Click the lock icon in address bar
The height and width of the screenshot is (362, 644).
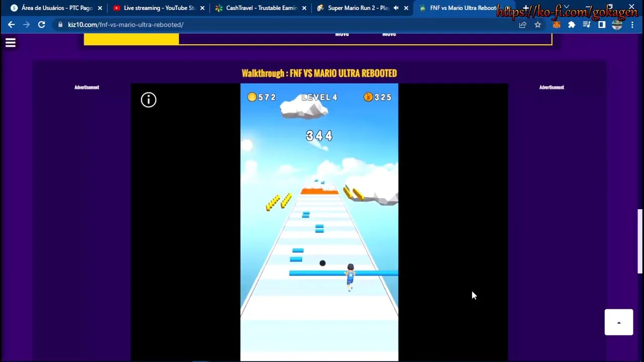click(x=60, y=25)
